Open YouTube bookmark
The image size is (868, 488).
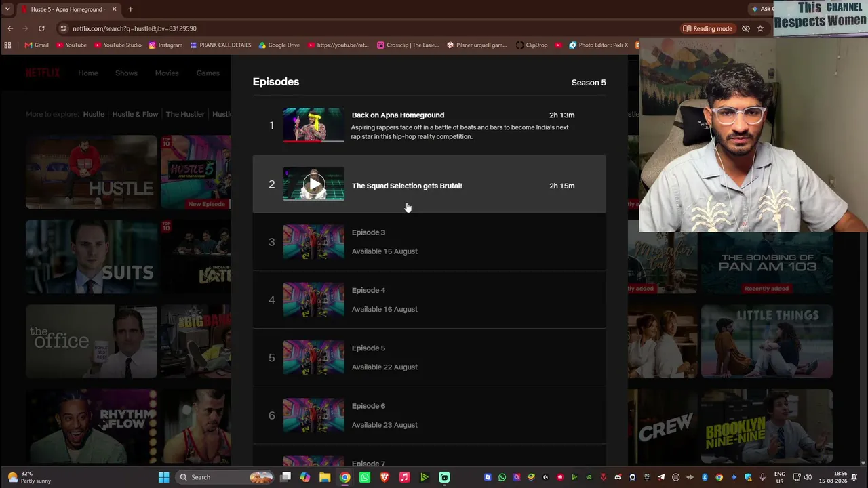tap(71, 45)
